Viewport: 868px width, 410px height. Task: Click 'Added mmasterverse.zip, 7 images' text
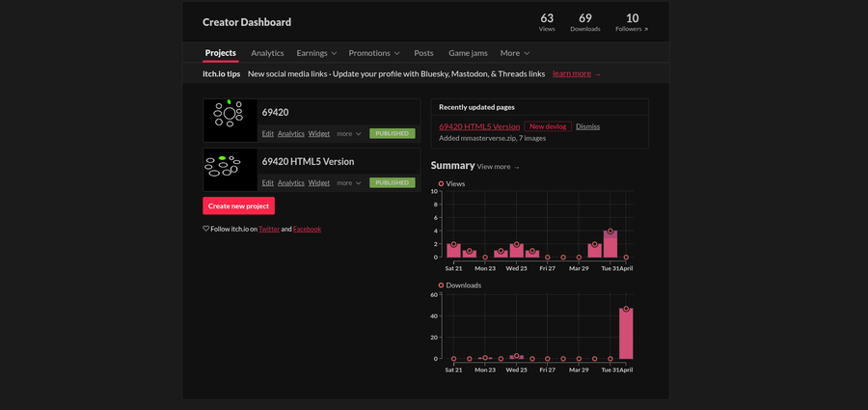492,138
